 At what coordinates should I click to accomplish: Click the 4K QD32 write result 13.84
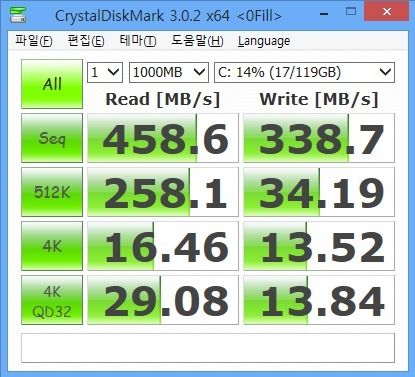click(x=319, y=300)
